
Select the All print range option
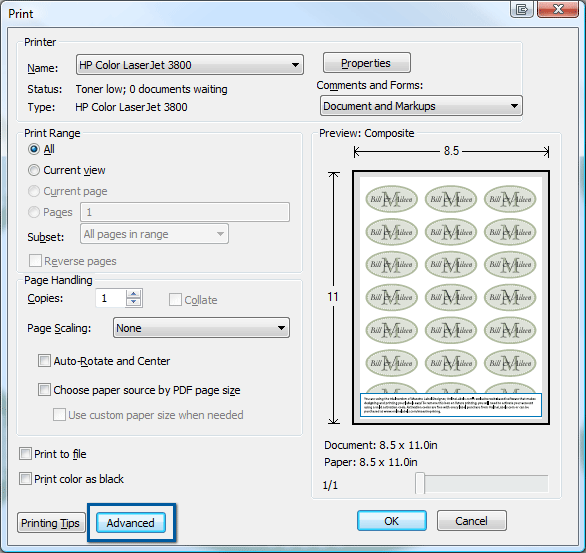(34, 149)
